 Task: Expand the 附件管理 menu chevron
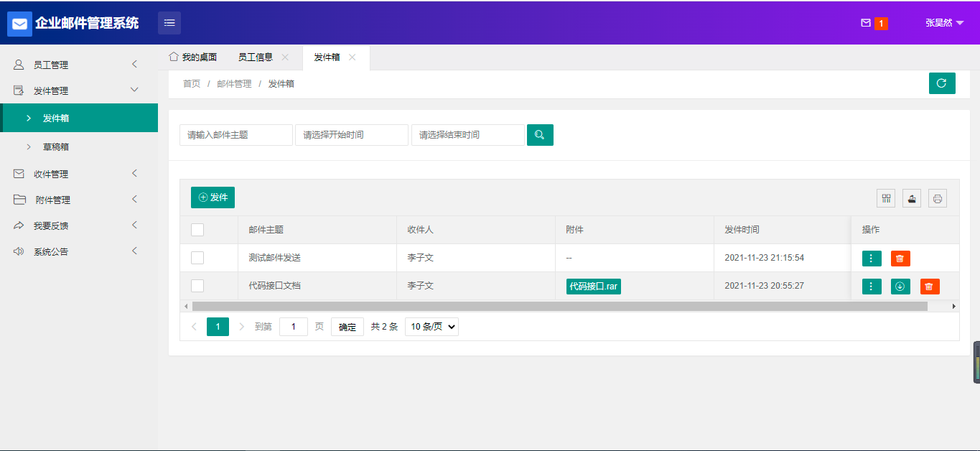click(134, 199)
